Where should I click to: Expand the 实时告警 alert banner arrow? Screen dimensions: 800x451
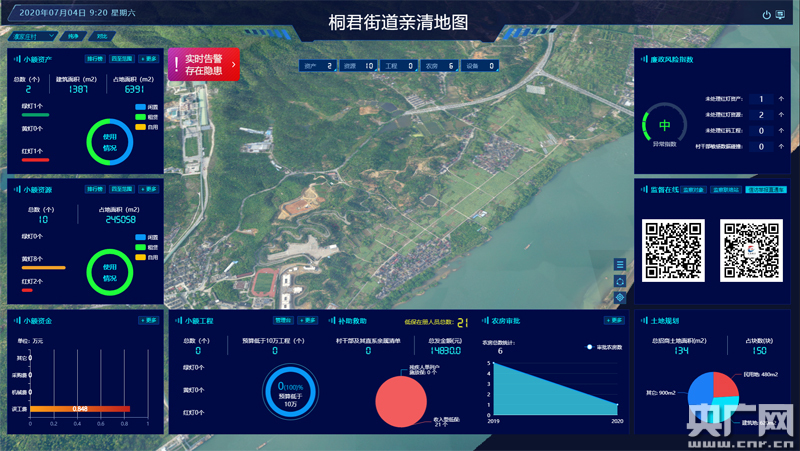point(234,65)
